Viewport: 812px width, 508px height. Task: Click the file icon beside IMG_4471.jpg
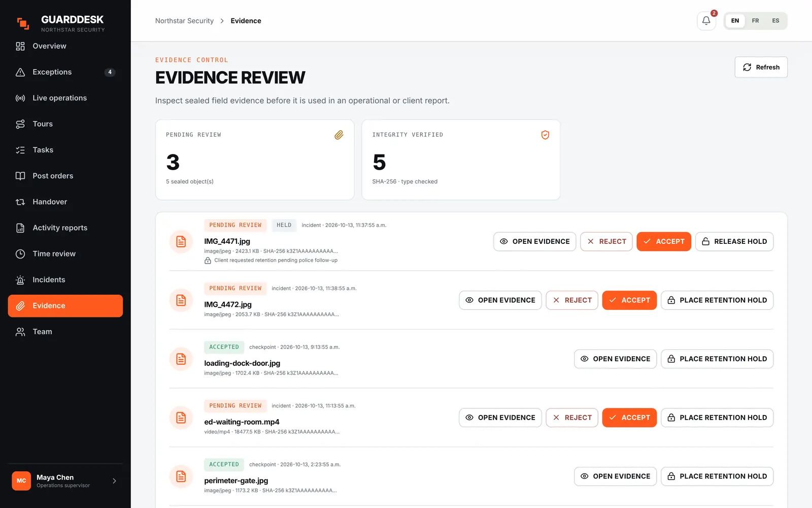coord(181,242)
